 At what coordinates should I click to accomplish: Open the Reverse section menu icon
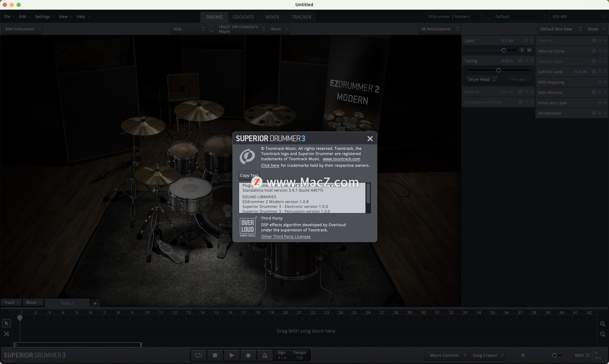coord(527,92)
